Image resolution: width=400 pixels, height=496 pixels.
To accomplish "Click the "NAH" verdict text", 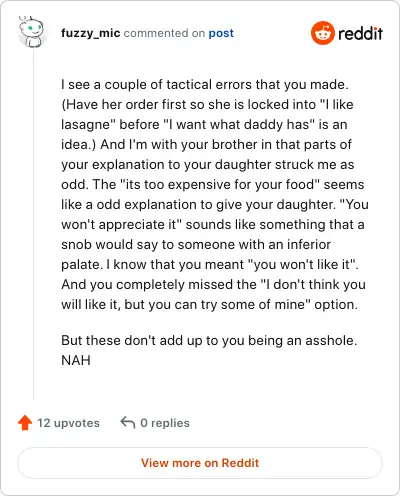I will tap(76, 360).
